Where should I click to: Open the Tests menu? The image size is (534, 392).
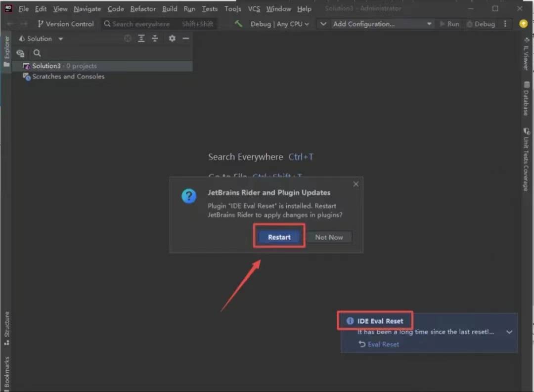210,9
